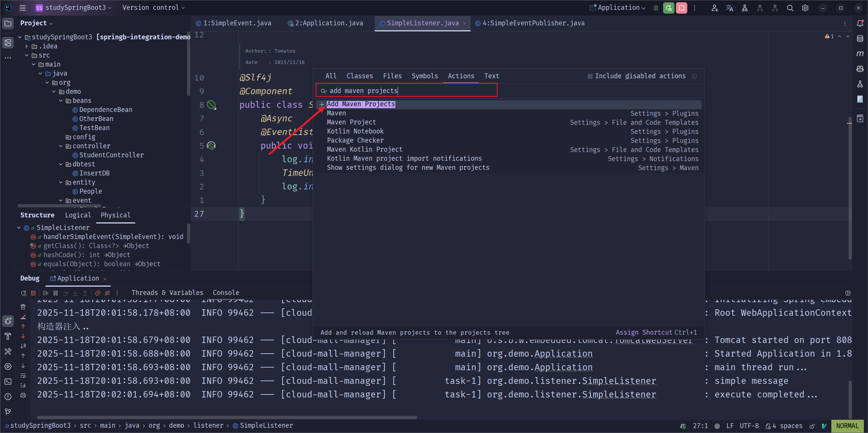Open Terminal tool window icon

[x=8, y=382]
